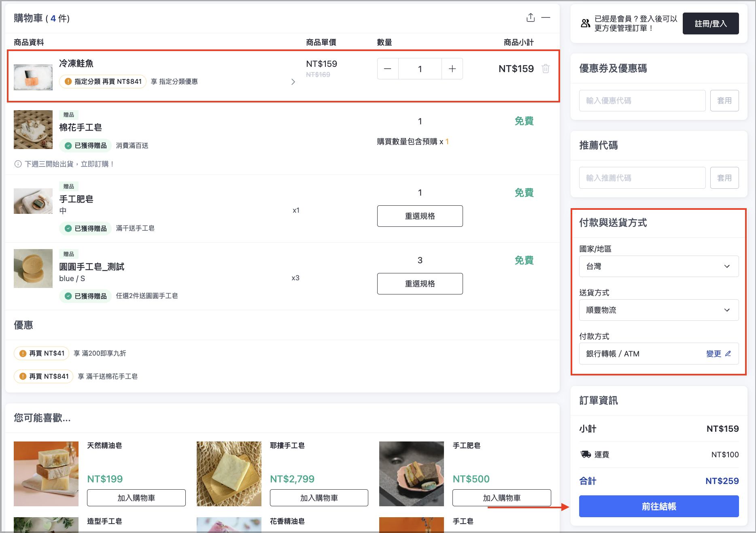The image size is (756, 533).
Task: Open 棉花手工皂 gift thumbnail
Action: coord(33,130)
